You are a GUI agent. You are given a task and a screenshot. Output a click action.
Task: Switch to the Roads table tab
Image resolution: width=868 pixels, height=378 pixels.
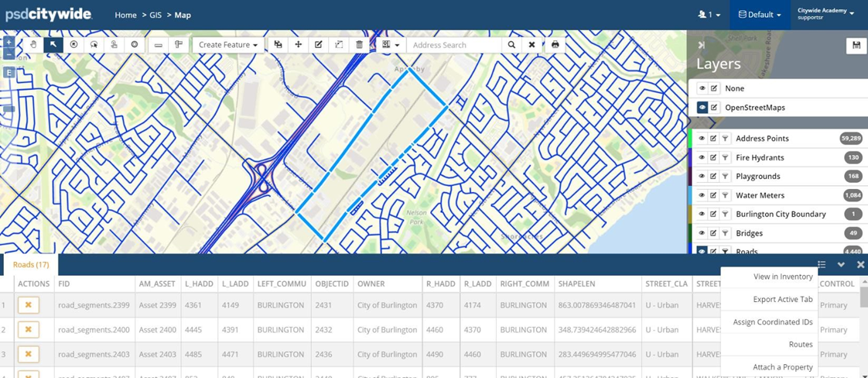click(30, 265)
